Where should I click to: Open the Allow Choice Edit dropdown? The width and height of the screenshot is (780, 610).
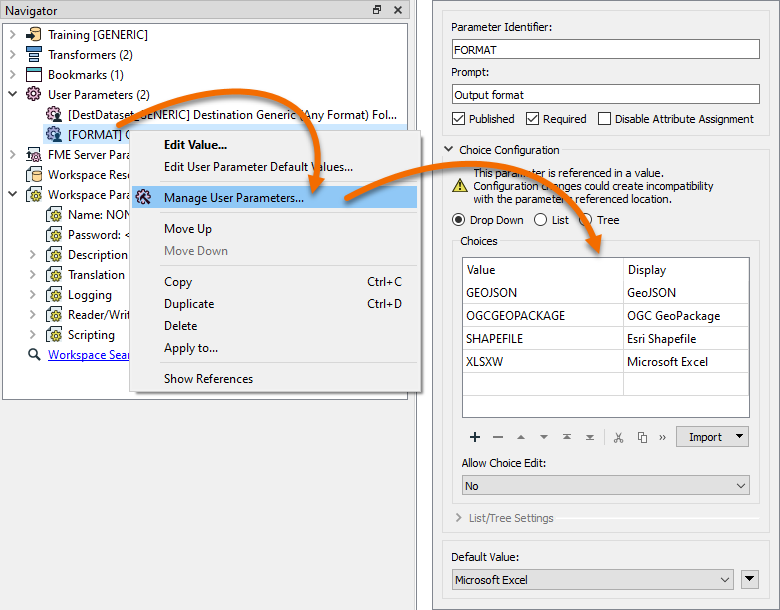pos(605,486)
